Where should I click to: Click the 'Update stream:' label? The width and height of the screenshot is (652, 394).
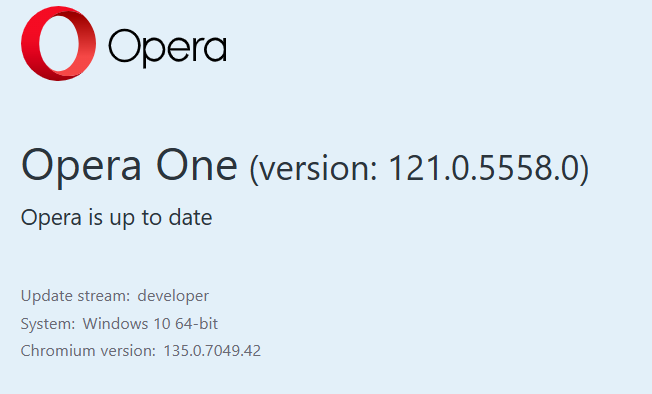point(75,296)
